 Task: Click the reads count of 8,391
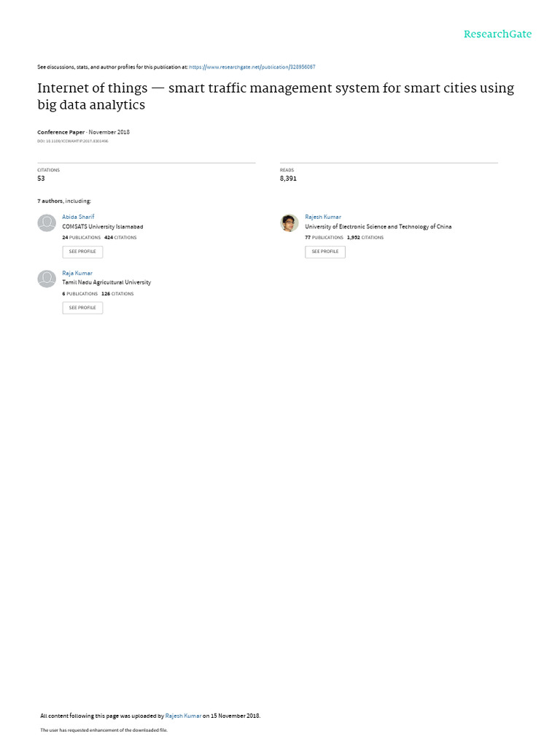point(288,179)
